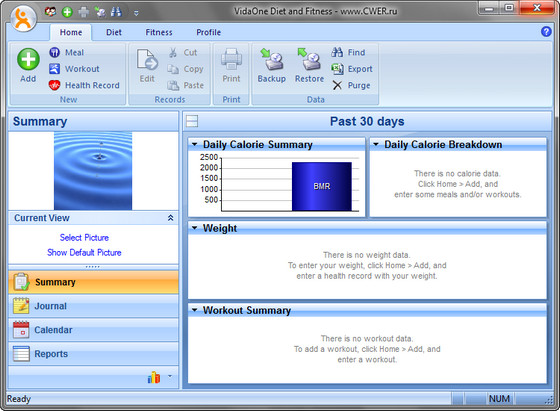
Task: Click the Select Picture link
Action: [x=84, y=237]
